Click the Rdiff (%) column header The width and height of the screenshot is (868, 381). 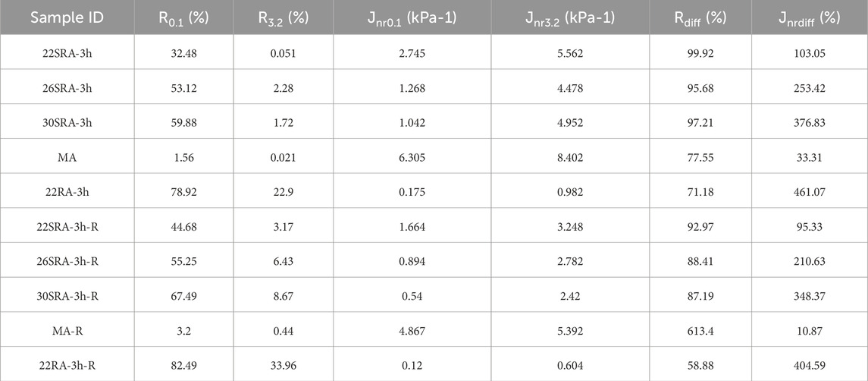pos(700,18)
